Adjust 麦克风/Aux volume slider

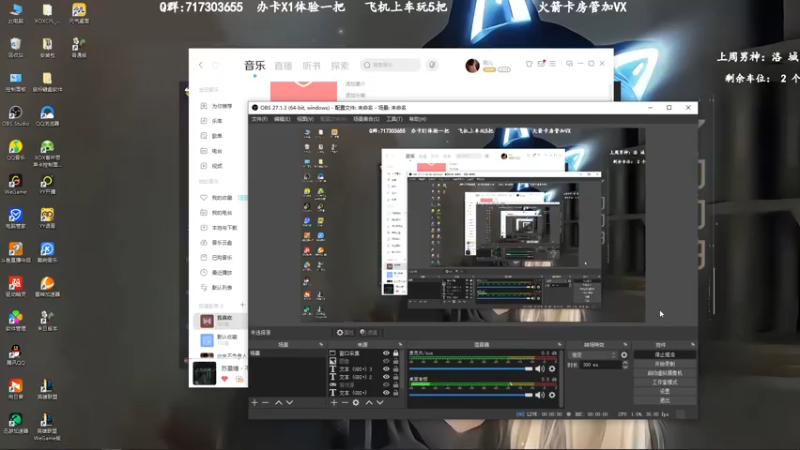pyautogui.click(x=470, y=368)
